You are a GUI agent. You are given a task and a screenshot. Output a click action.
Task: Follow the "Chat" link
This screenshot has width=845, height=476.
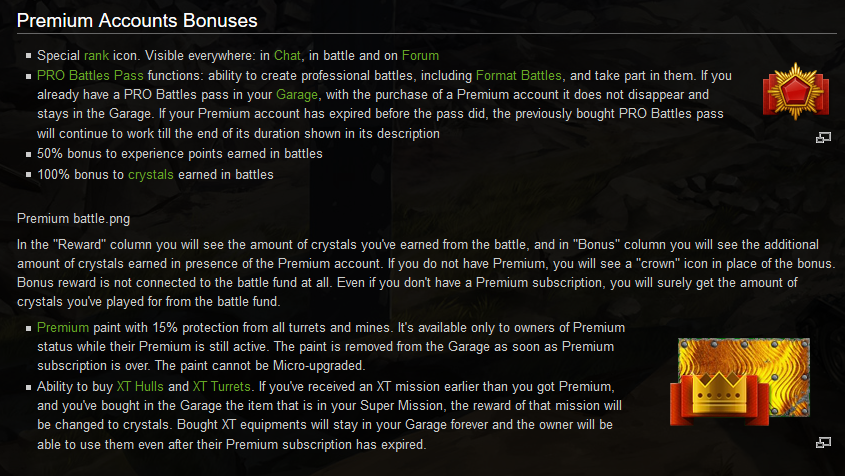coord(288,56)
